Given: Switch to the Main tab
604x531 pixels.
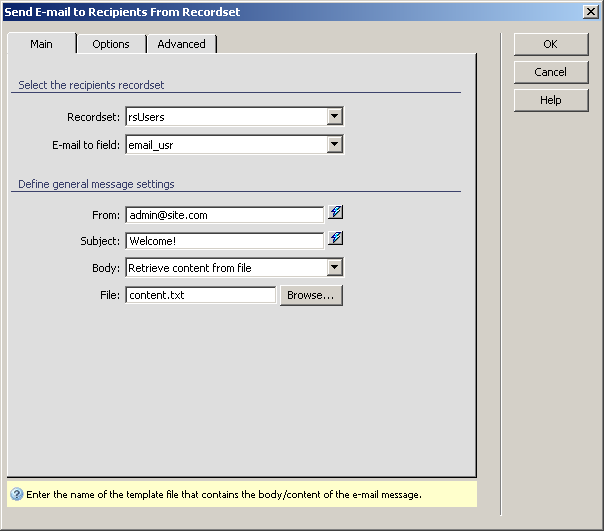Looking at the screenshot, I should point(41,44).
